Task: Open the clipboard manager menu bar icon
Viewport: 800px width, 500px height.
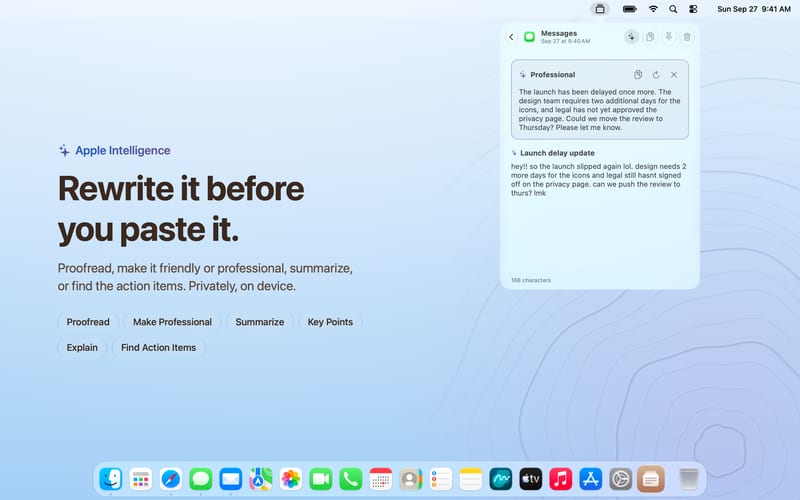Action: tap(600, 9)
